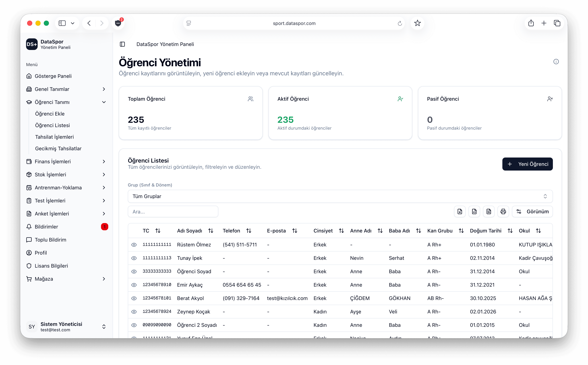Open Tahsilat İşlemleri in the sidebar
The height and width of the screenshot is (365, 588).
(54, 137)
